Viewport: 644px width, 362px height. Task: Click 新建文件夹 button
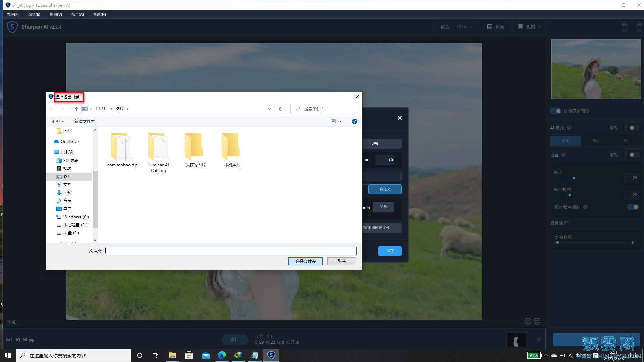point(84,121)
